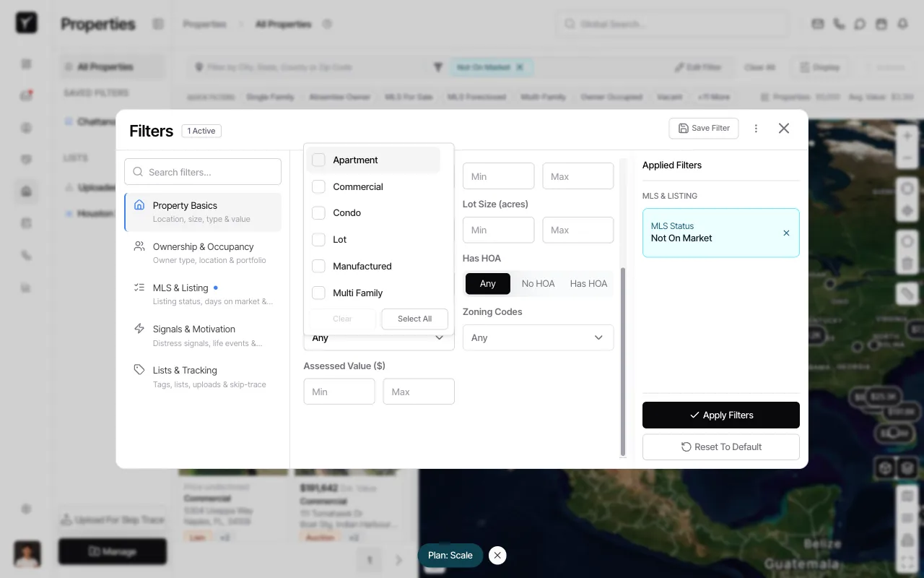
Task: Select the pencil annotation tool on the map
Action: pyautogui.click(x=907, y=294)
